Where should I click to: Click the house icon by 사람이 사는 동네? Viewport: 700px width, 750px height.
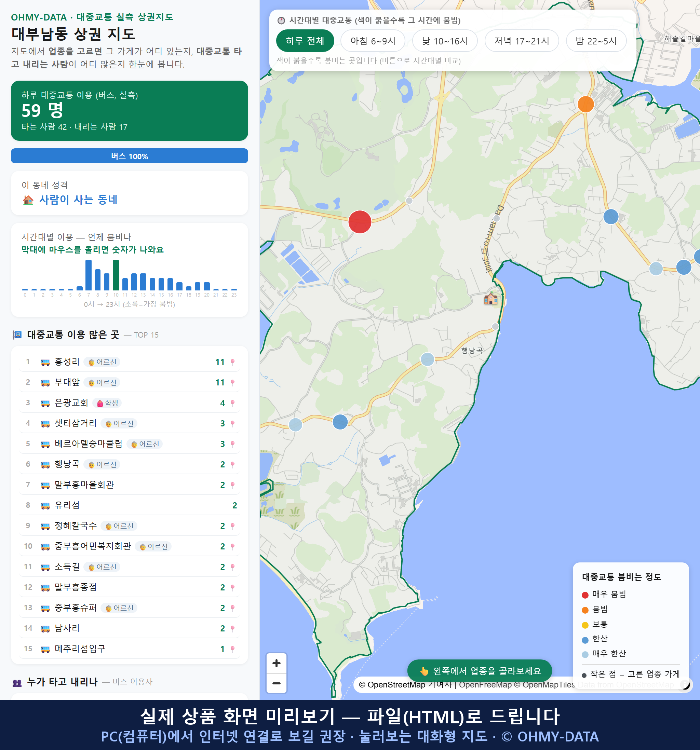tap(28, 200)
